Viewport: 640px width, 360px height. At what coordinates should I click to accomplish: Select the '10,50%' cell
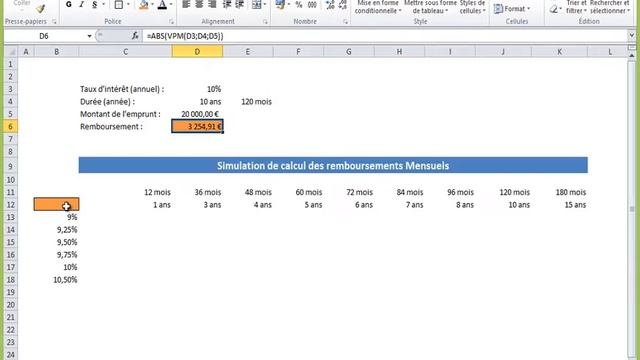(x=56, y=280)
